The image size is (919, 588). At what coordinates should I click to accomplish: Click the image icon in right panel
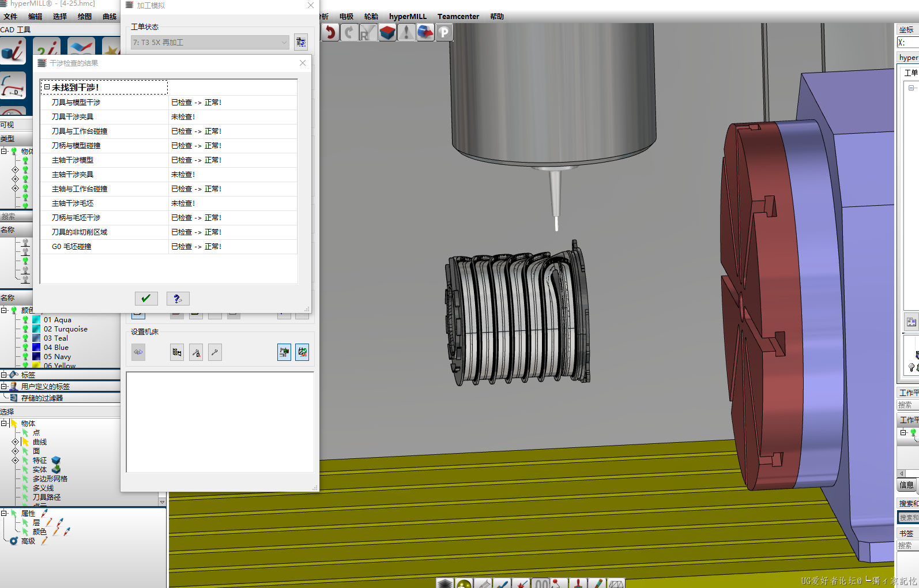pos(911,322)
